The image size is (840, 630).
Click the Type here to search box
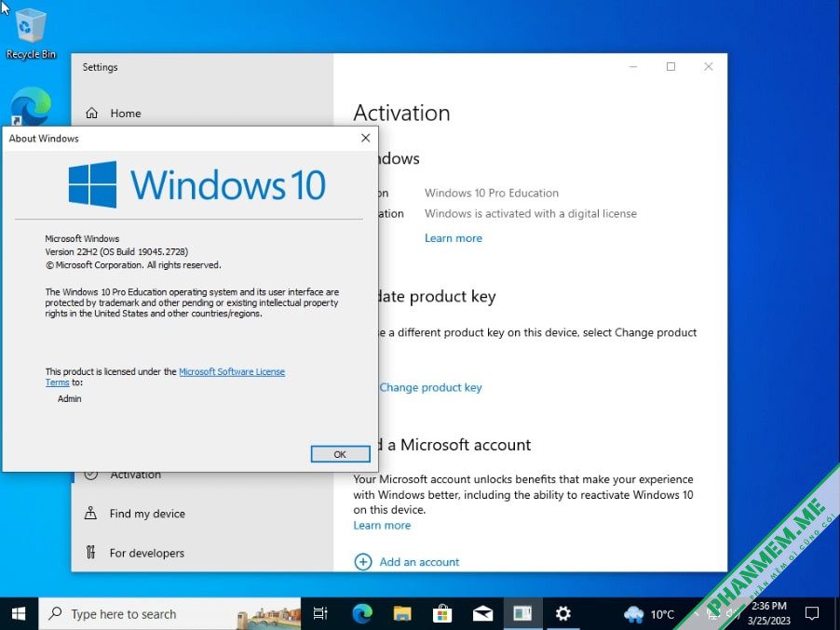coord(169,614)
